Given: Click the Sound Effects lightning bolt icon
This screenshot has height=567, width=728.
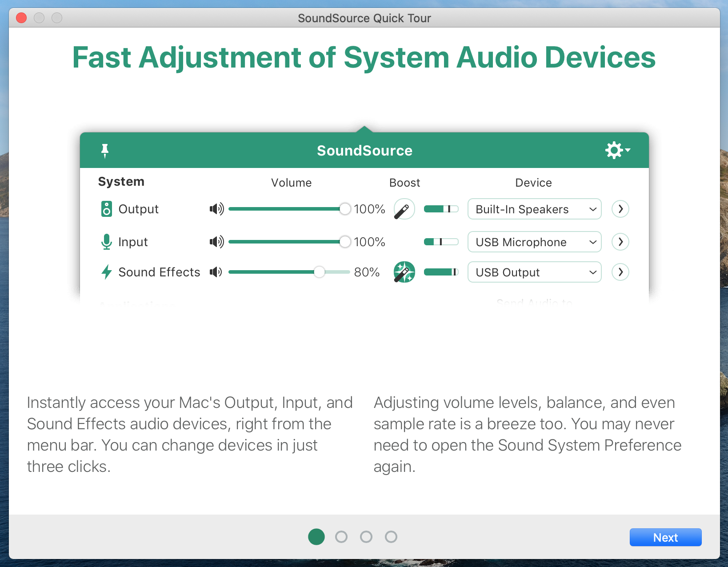Looking at the screenshot, I should click(x=106, y=272).
